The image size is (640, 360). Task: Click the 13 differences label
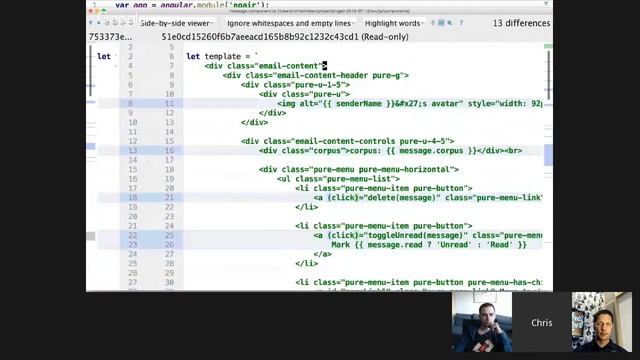pos(521,23)
